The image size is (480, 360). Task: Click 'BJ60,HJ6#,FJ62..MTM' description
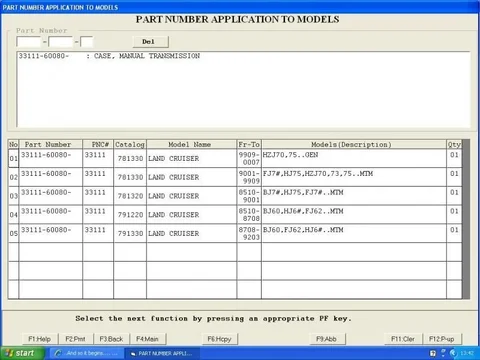tap(303, 211)
